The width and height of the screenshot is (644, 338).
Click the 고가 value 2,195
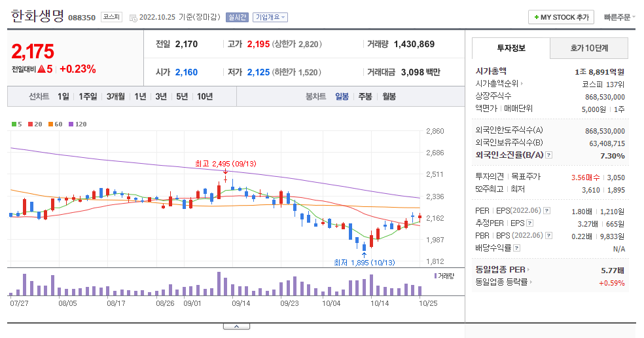click(x=259, y=44)
